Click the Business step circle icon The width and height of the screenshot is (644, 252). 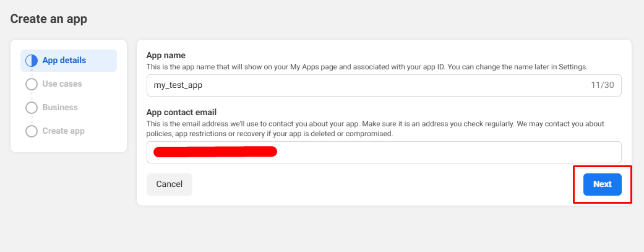point(31,108)
